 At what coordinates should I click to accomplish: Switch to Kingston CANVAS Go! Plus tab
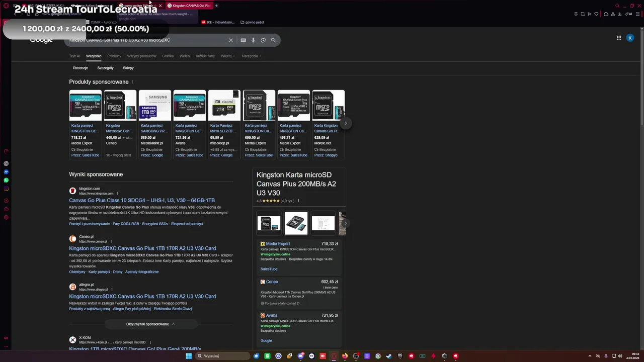[189, 6]
